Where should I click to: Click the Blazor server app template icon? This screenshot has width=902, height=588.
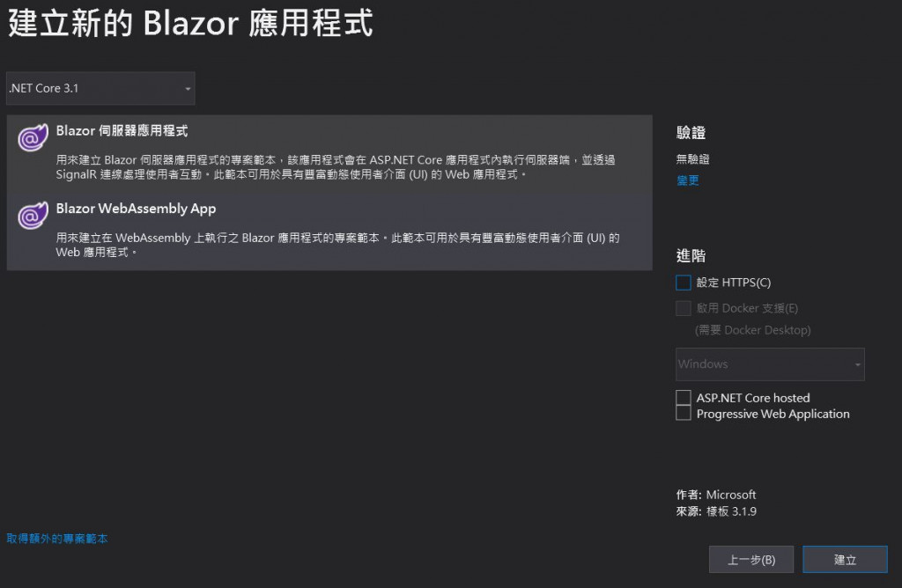coord(33,137)
